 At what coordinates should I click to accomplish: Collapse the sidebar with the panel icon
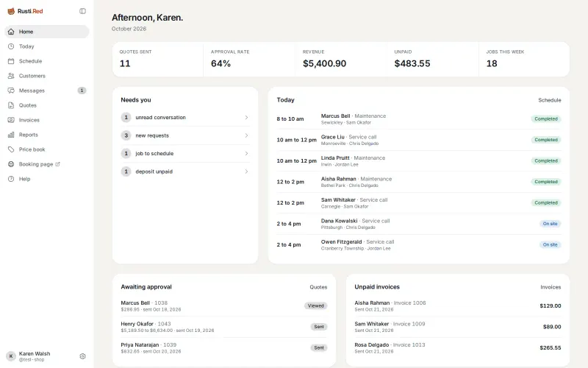click(x=82, y=11)
